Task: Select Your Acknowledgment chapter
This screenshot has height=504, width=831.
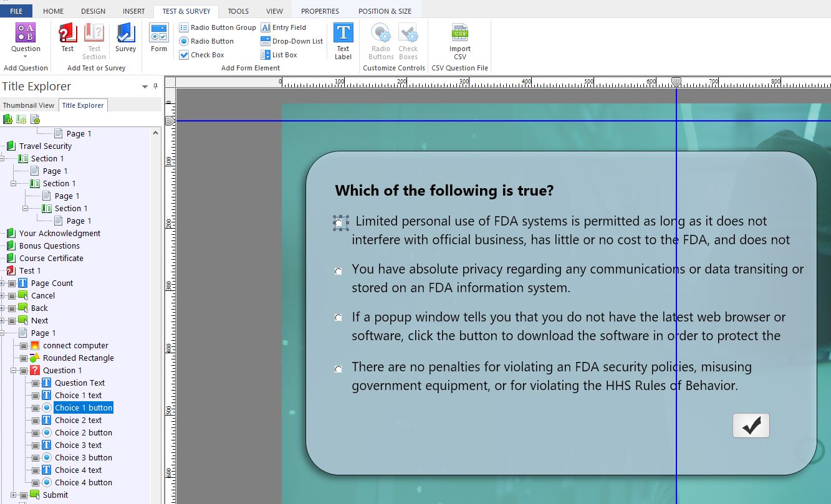Action: coord(60,233)
